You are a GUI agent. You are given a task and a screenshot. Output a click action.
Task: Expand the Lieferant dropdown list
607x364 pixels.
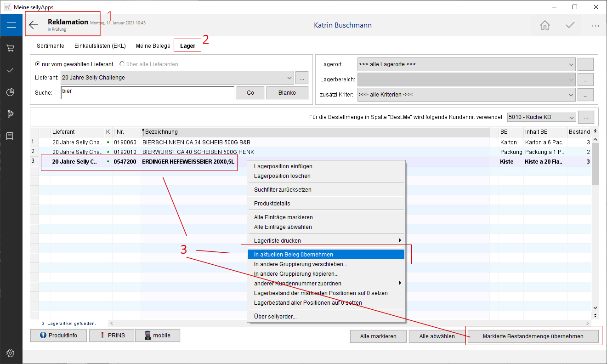pyautogui.click(x=289, y=78)
